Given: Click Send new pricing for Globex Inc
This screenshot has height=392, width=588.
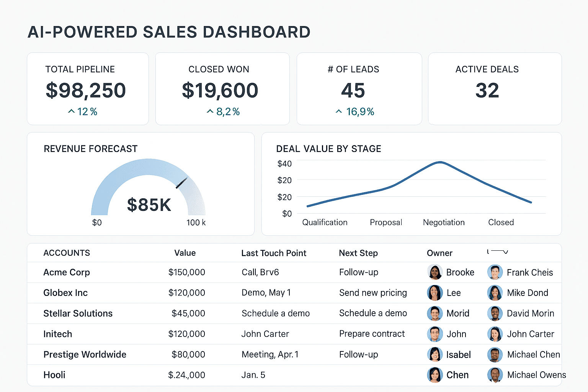Looking at the screenshot, I should tap(373, 293).
